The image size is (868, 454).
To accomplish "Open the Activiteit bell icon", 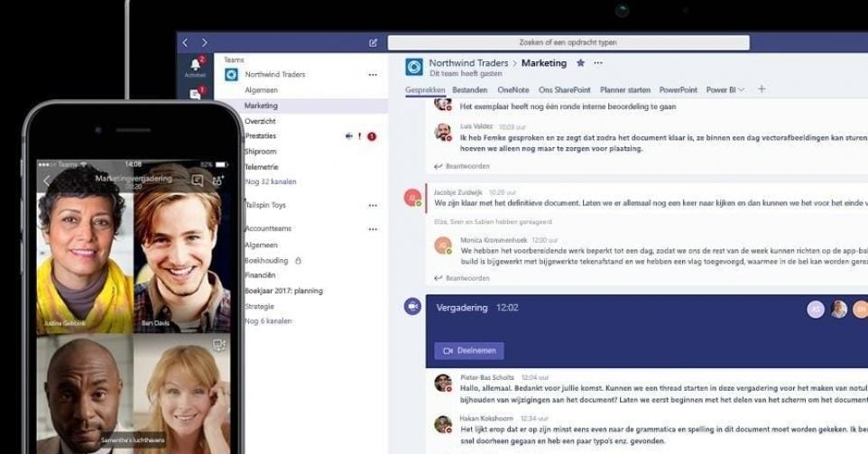I will click(195, 65).
